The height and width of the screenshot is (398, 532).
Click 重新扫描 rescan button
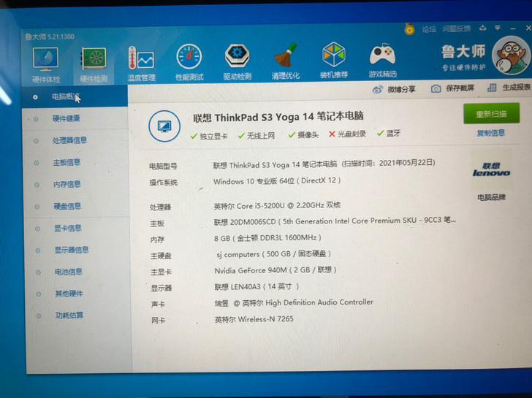pyautogui.click(x=491, y=114)
